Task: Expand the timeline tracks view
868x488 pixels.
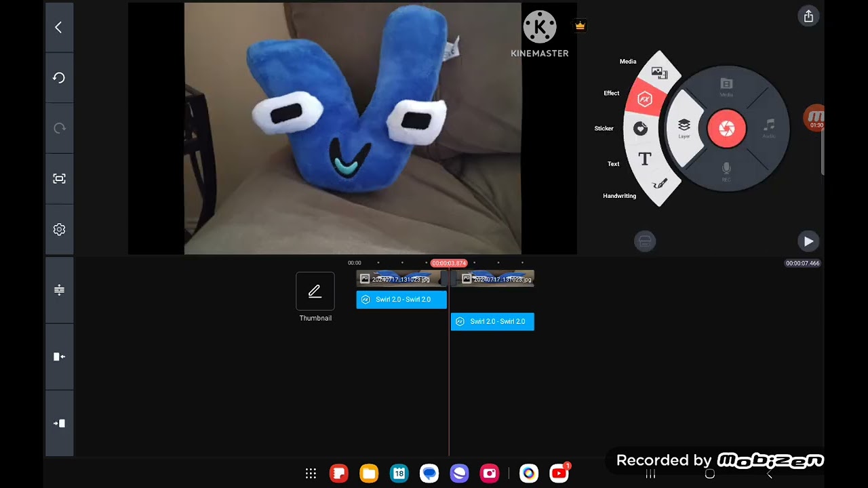Action: tap(59, 290)
